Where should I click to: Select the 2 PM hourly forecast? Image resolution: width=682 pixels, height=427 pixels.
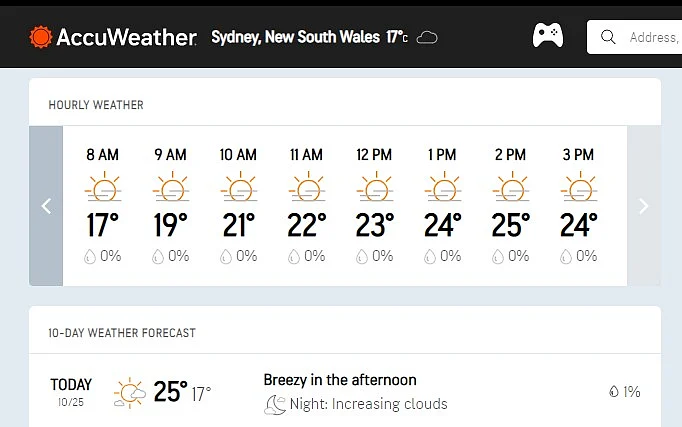(510, 206)
